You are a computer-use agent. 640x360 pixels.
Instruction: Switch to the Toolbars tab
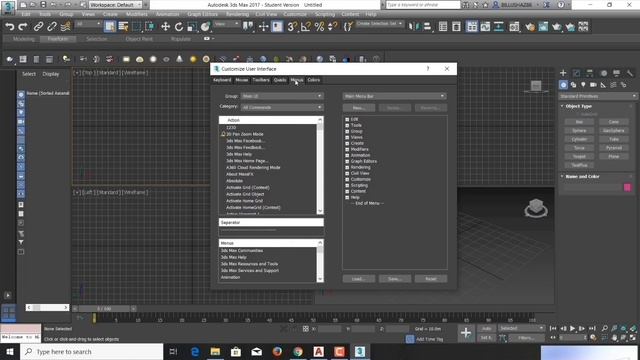point(261,80)
